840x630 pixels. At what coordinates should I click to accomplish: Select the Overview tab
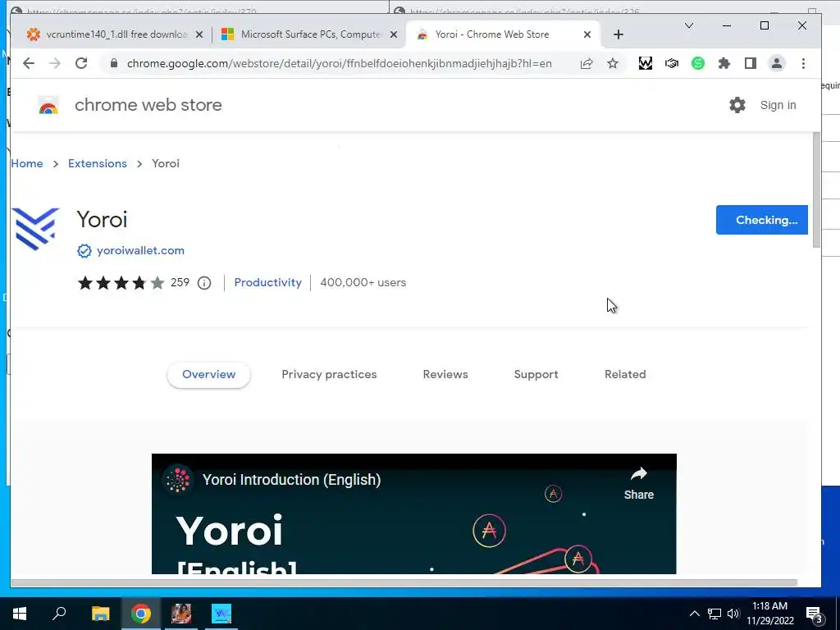click(x=209, y=374)
